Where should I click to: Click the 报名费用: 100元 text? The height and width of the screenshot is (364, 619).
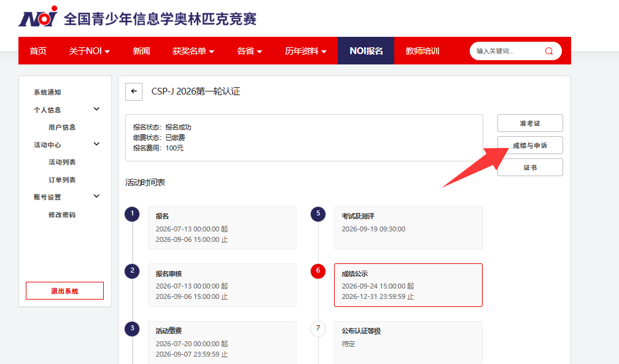pos(158,148)
